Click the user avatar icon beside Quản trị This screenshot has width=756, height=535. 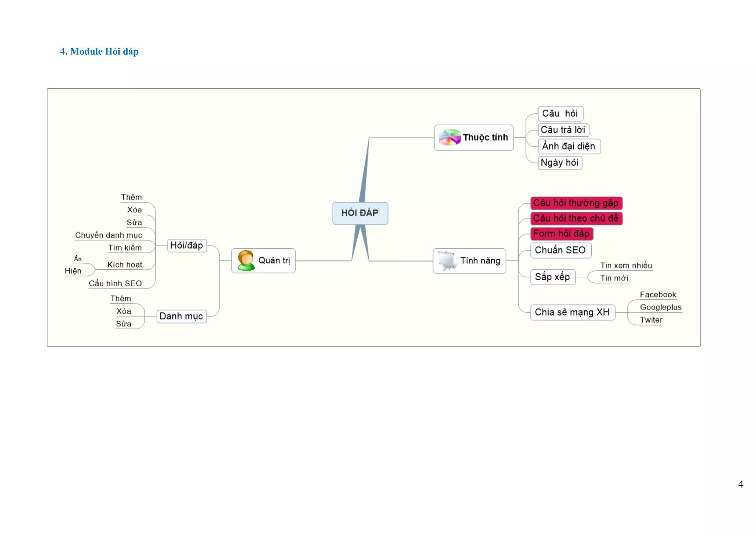coord(246,260)
